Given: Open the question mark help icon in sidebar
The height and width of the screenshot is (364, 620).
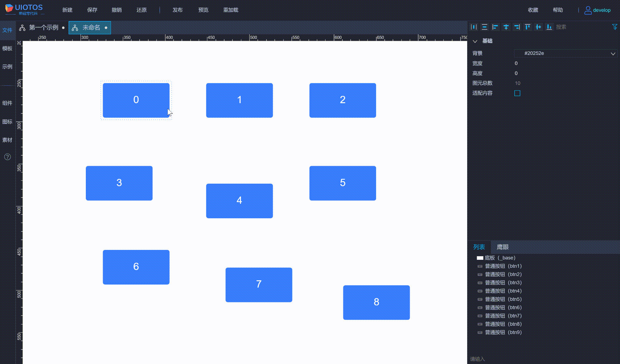Looking at the screenshot, I should (x=7, y=157).
